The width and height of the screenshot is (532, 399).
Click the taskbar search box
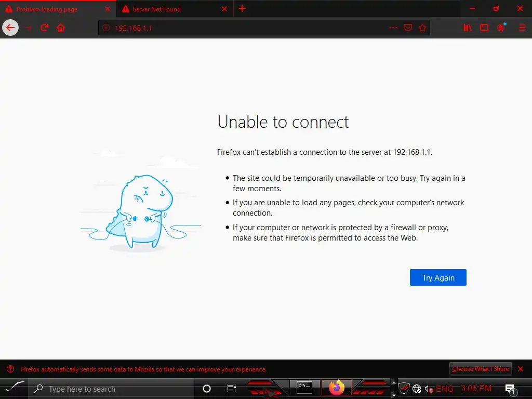(x=112, y=389)
